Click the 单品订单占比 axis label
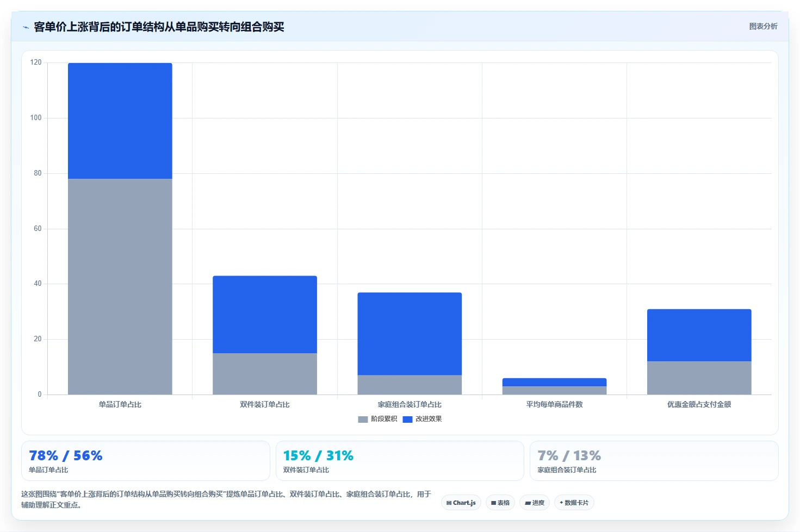Screen dimensions: 800x532 point(120,404)
